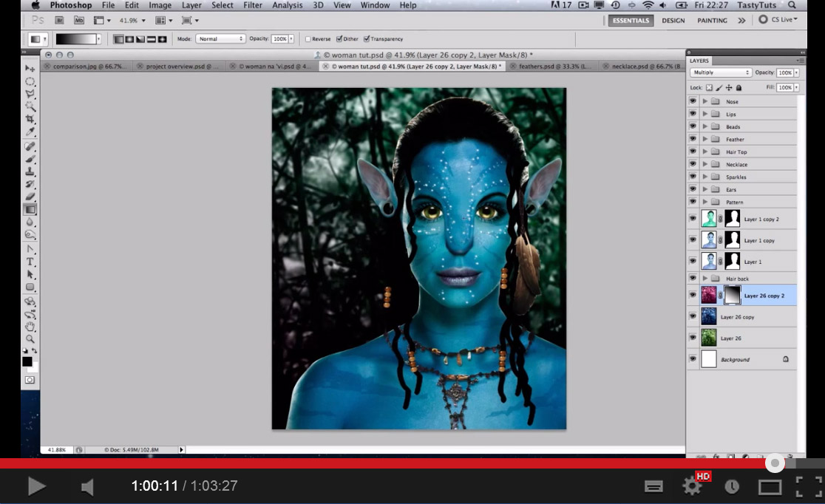Open the Layer menu

(x=191, y=5)
